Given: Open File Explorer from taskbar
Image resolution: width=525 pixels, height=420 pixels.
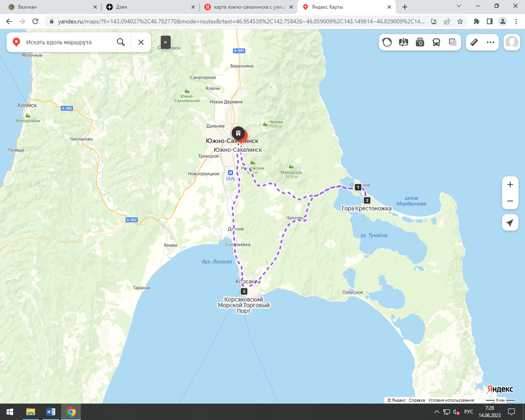Looking at the screenshot, I should click(x=30, y=412).
